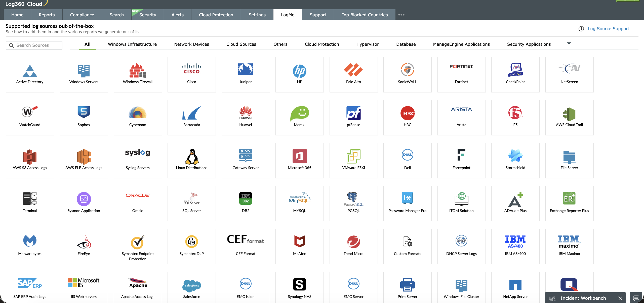
Task: Select the Cloud Protection navigation tab
Action: (x=216, y=15)
